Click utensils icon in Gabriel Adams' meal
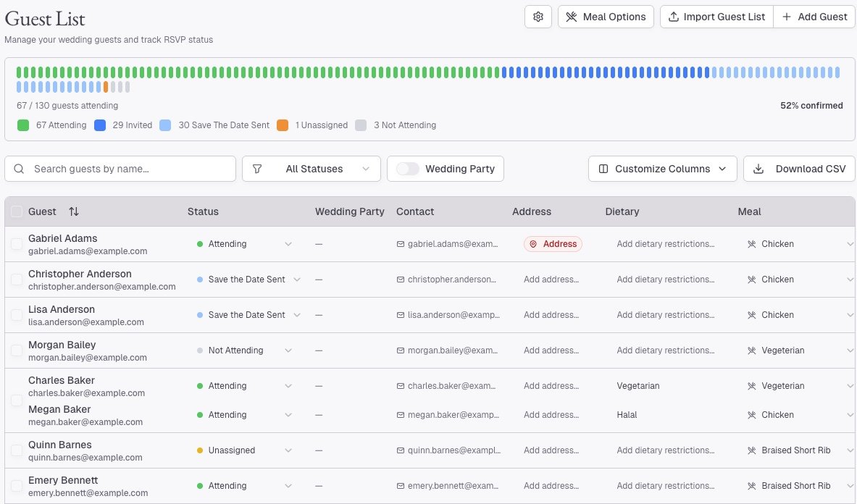 click(x=751, y=244)
